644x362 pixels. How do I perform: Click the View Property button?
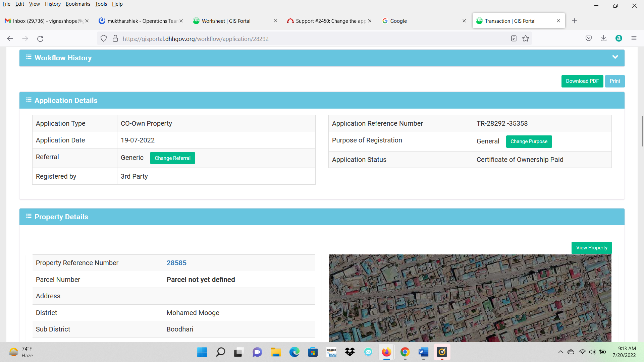tap(592, 248)
